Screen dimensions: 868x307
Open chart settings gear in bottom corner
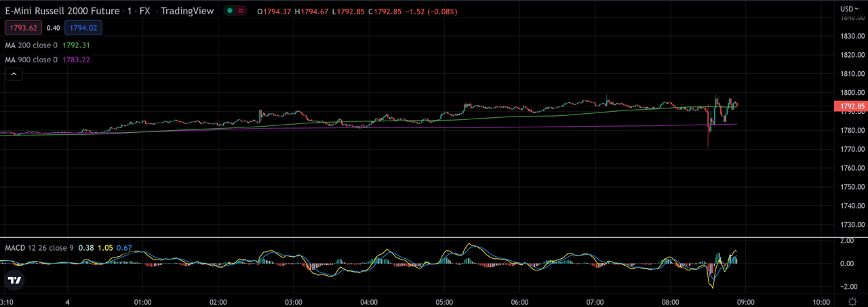pos(852,301)
